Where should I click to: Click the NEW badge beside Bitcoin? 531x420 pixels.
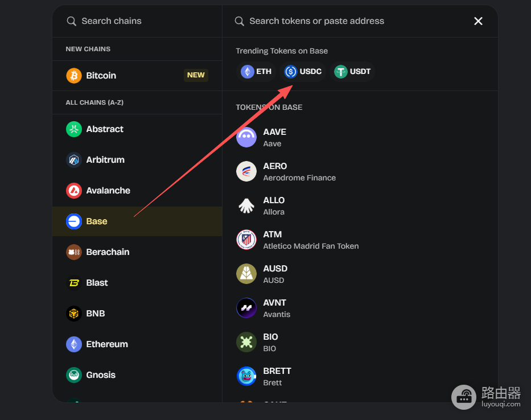coord(196,75)
